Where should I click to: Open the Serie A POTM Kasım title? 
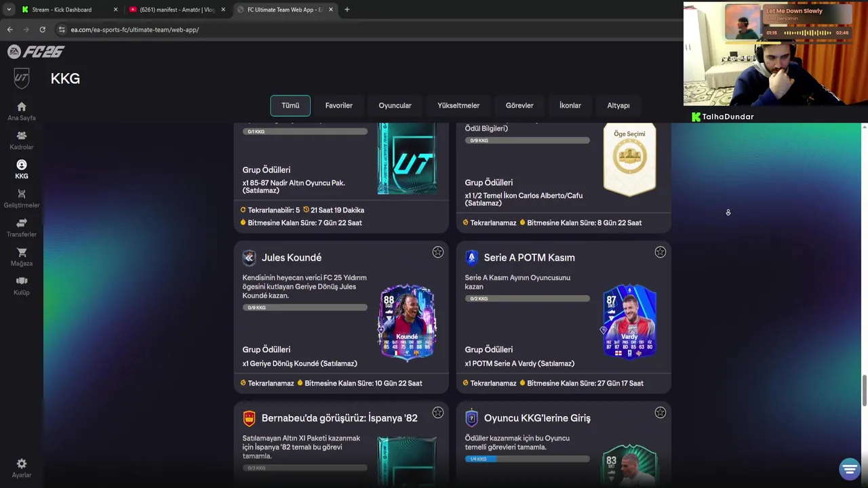click(530, 258)
